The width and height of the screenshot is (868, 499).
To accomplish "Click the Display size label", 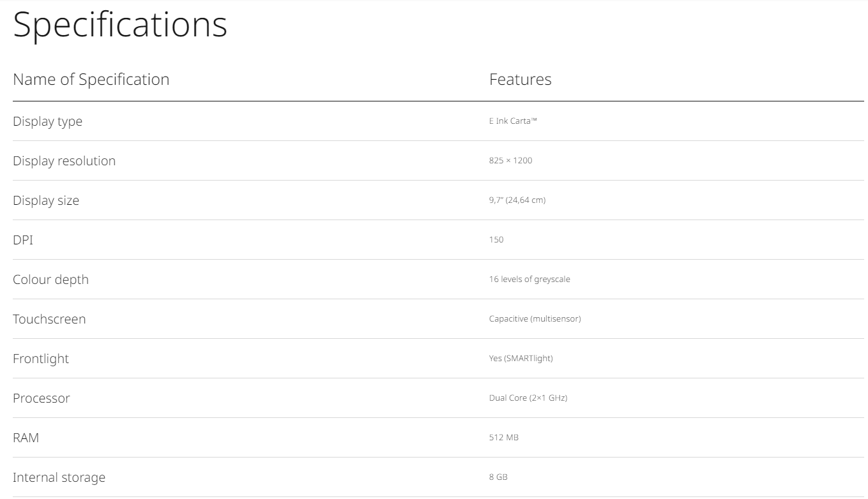I will 46,200.
